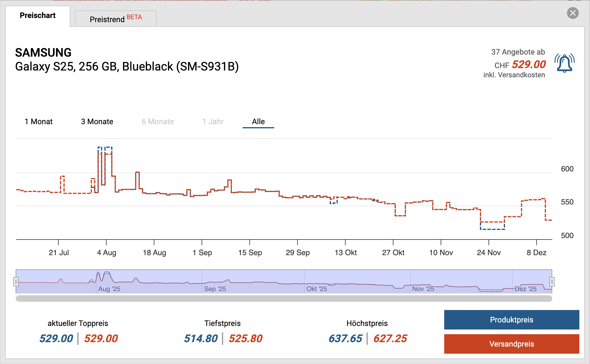Switch to the Preistrend BETA tab
This screenshot has height=364, width=590.
[116, 19]
